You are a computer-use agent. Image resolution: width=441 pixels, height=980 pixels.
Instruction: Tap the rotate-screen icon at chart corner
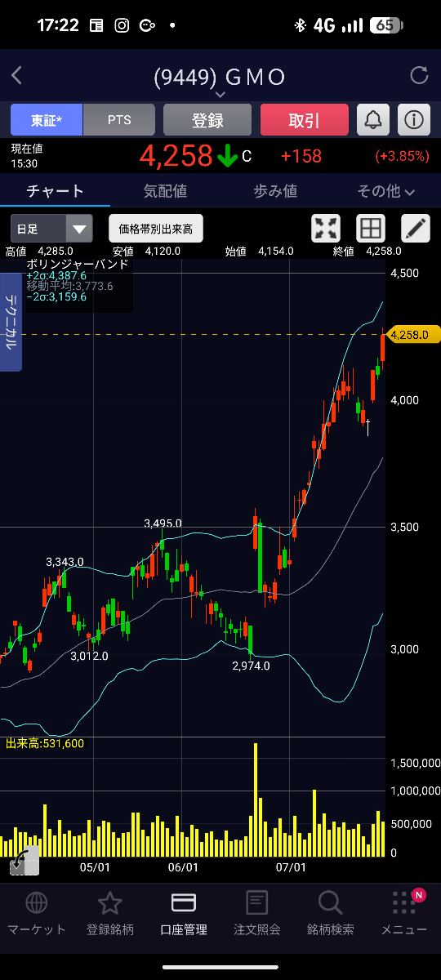click(24, 861)
